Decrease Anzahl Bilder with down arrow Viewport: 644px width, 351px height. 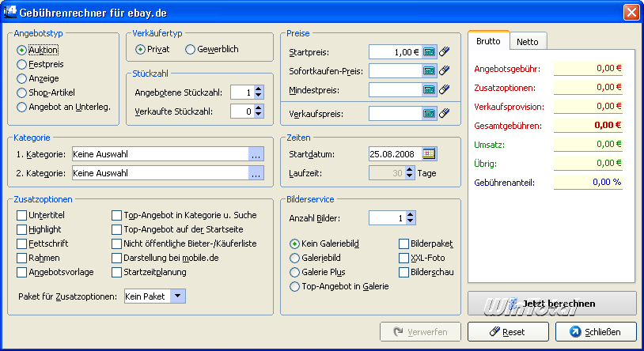point(411,221)
